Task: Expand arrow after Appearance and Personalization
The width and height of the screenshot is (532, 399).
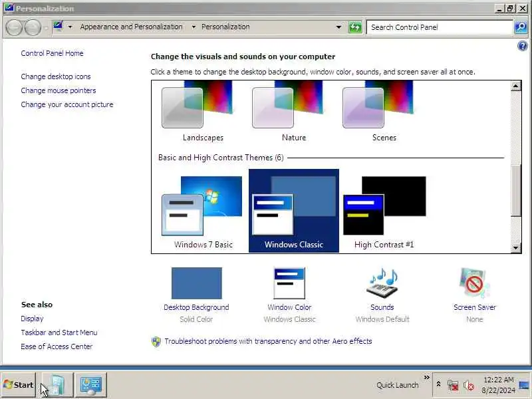Action: [x=194, y=27]
